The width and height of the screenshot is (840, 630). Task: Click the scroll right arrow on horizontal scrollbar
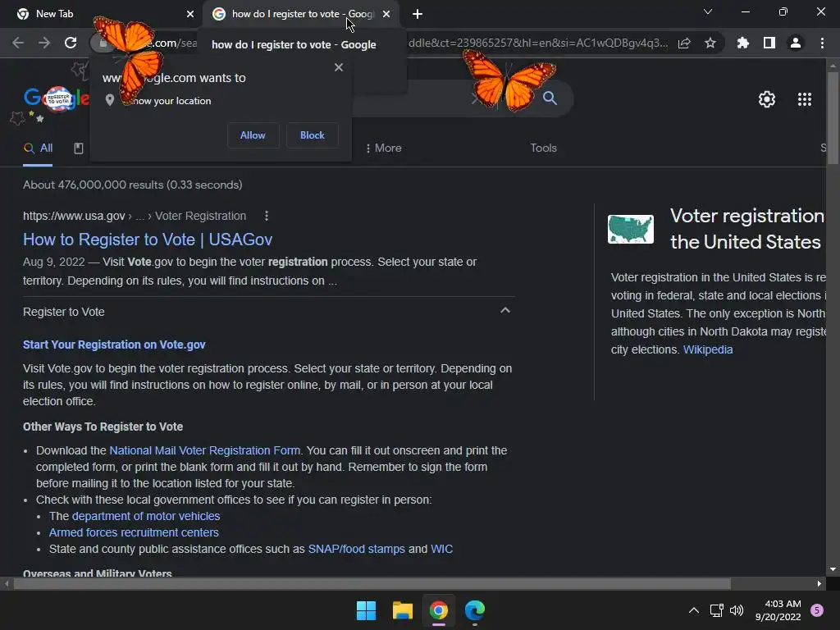point(819,583)
